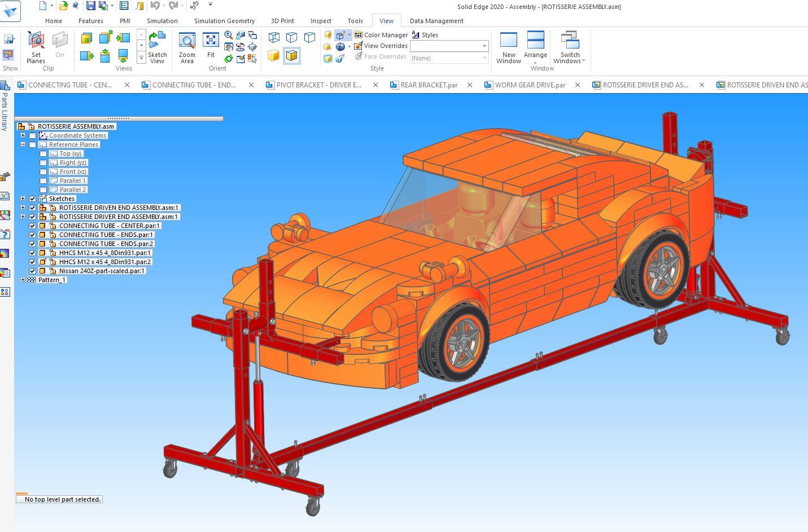The image size is (808, 532).
Task: Expand the Pattern_1 node
Action: [23, 280]
